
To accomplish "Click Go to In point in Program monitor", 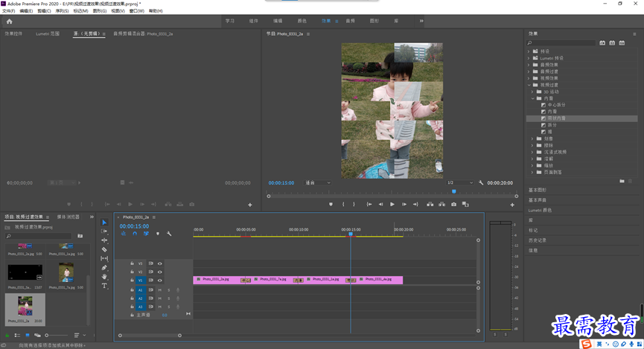I will point(369,204).
